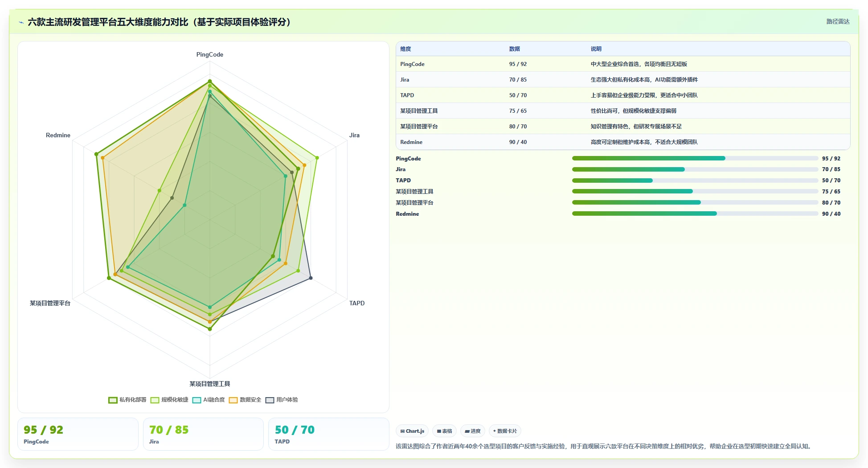Click the 某项目管理平台 progress bar
The height and width of the screenshot is (468, 868).
tap(695, 202)
